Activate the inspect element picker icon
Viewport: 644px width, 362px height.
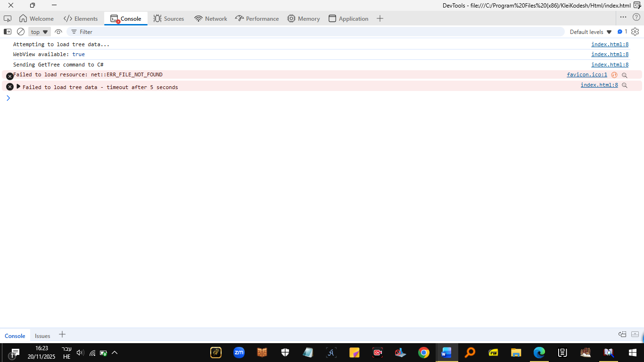coord(8,18)
